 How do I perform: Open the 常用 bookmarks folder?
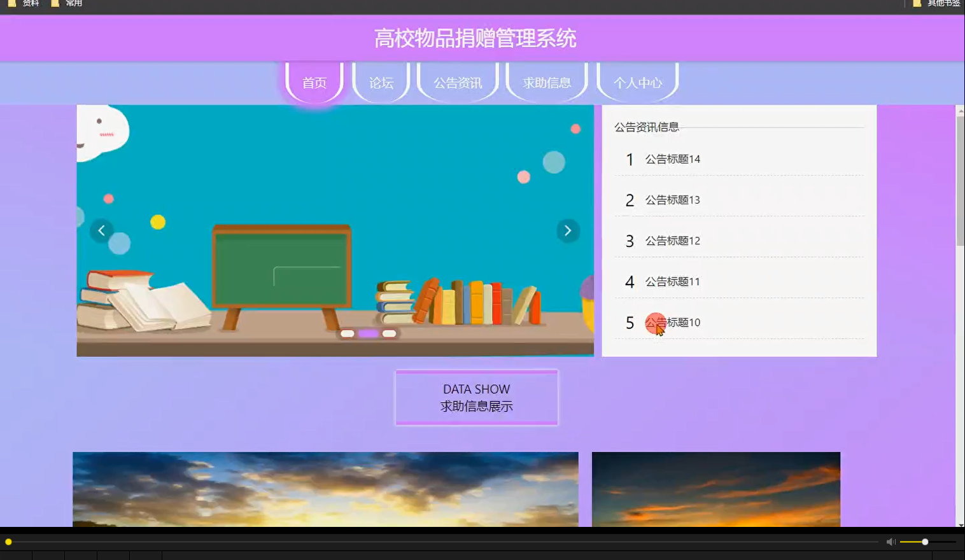click(71, 3)
